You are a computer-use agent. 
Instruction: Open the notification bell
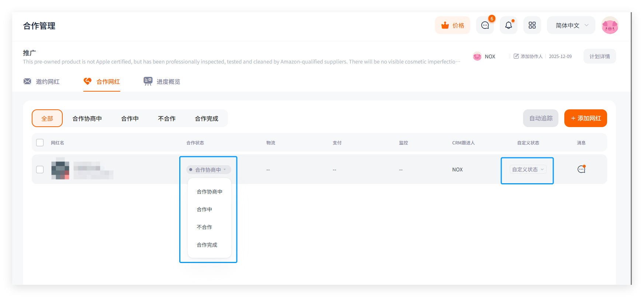508,25
